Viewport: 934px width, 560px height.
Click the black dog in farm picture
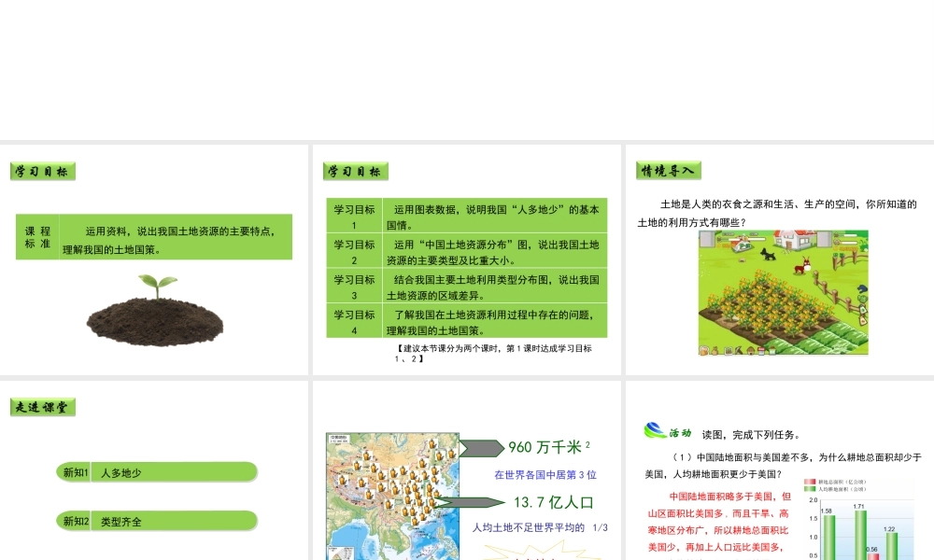point(770,253)
